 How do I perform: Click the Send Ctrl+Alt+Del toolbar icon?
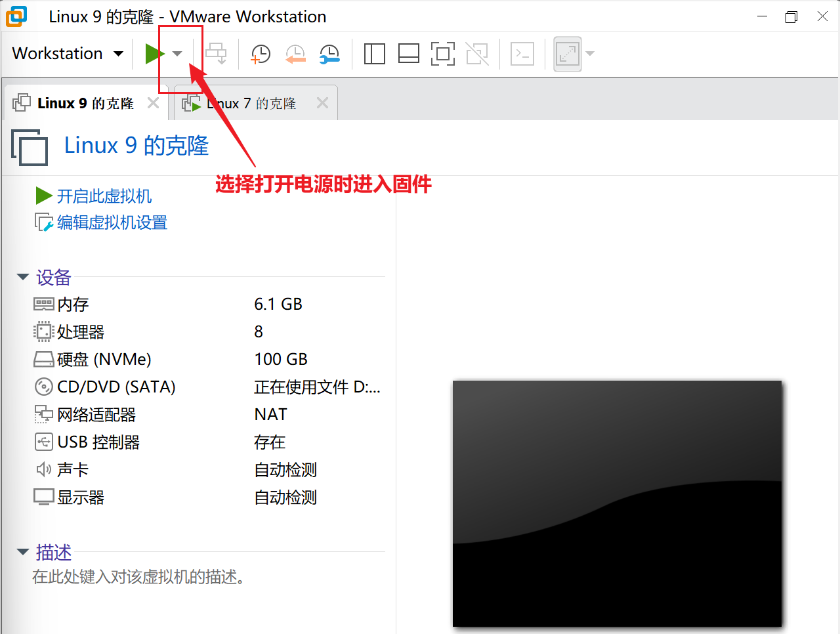[216, 54]
